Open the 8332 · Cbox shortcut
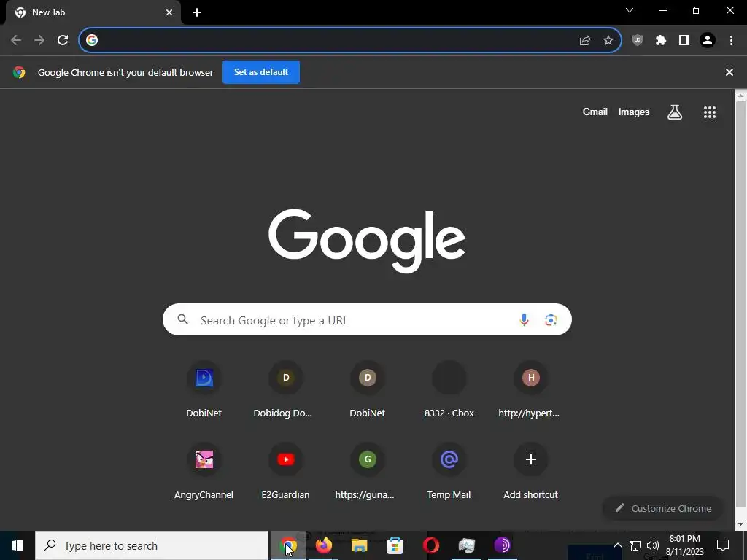747x560 pixels. [449, 391]
